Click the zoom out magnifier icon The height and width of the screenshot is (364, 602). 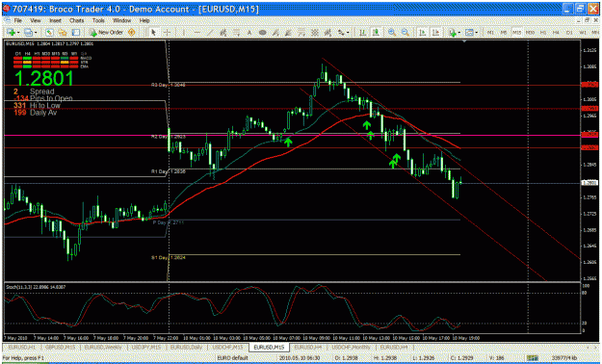point(406,33)
